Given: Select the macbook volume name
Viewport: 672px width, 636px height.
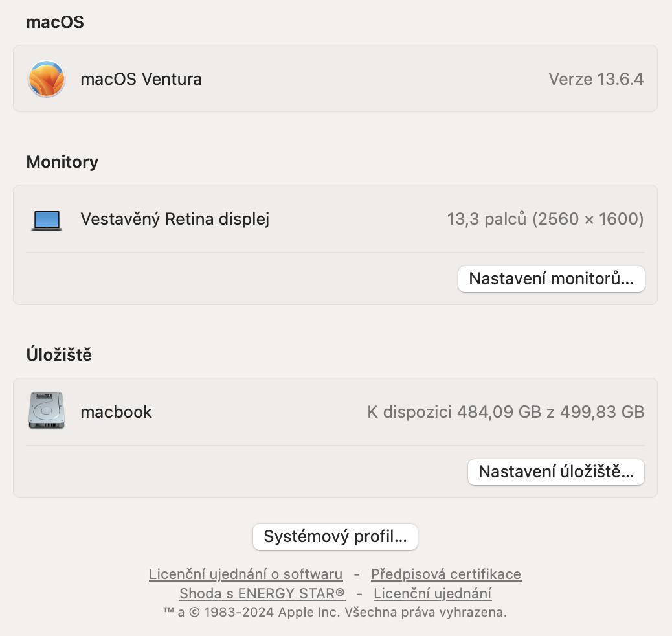Looking at the screenshot, I should coord(116,412).
